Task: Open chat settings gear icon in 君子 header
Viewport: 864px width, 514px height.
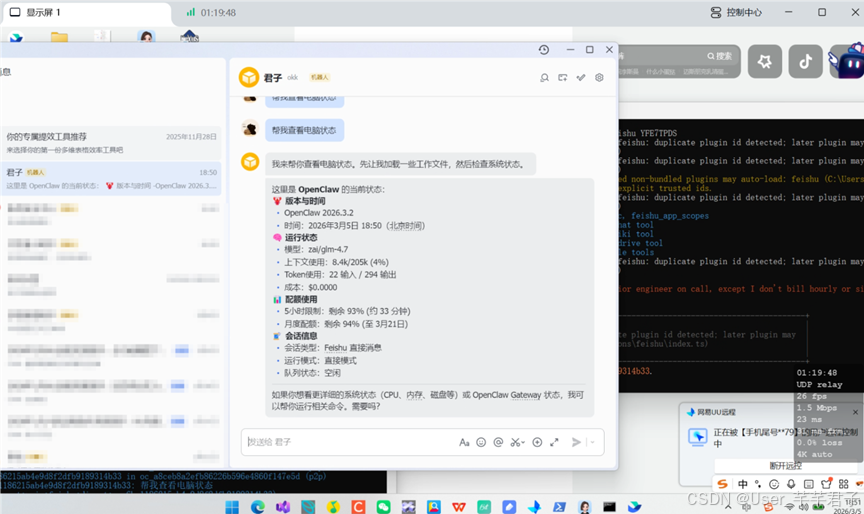Action: coord(599,78)
